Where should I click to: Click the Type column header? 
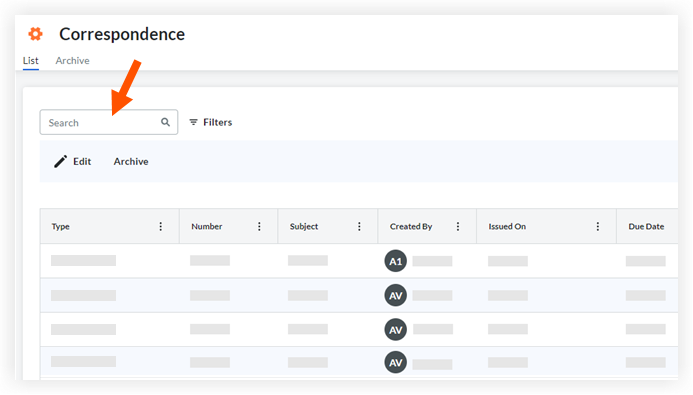click(x=110, y=226)
